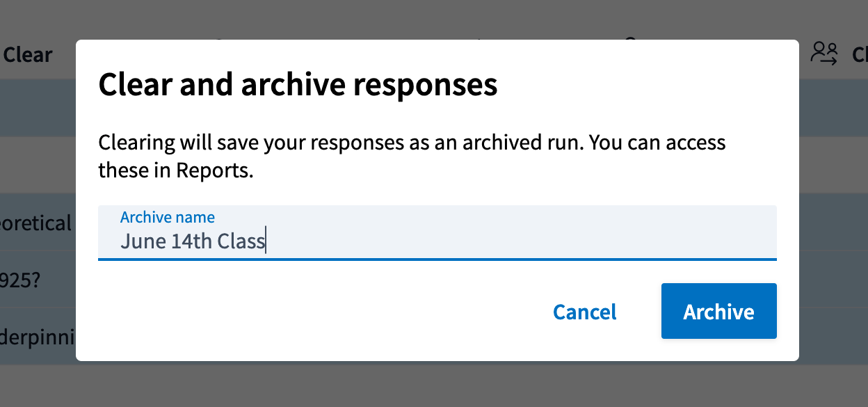Place cursor on word "June" in field

[143, 241]
